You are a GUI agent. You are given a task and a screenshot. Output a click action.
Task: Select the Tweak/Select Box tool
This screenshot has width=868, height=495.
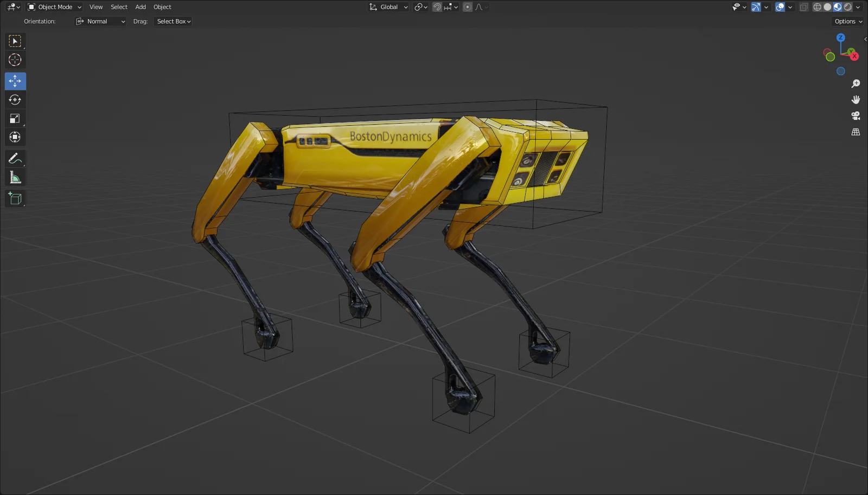pos(15,41)
